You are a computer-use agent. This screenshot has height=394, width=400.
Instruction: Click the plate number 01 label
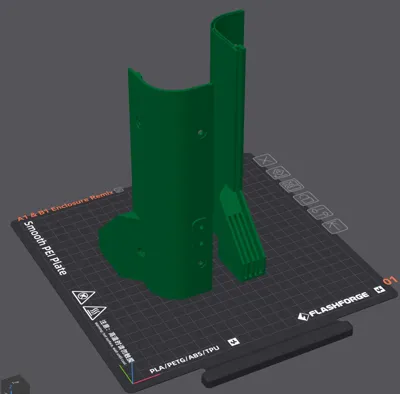tap(390, 280)
